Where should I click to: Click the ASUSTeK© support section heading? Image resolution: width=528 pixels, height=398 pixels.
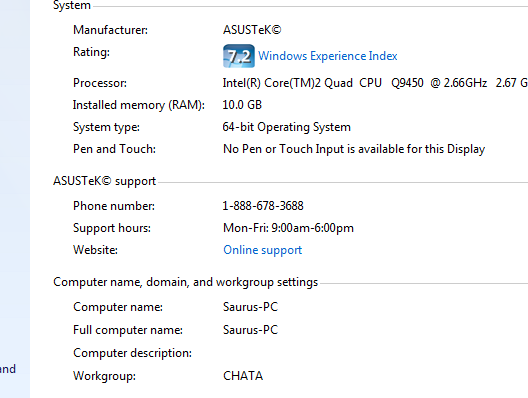104,181
